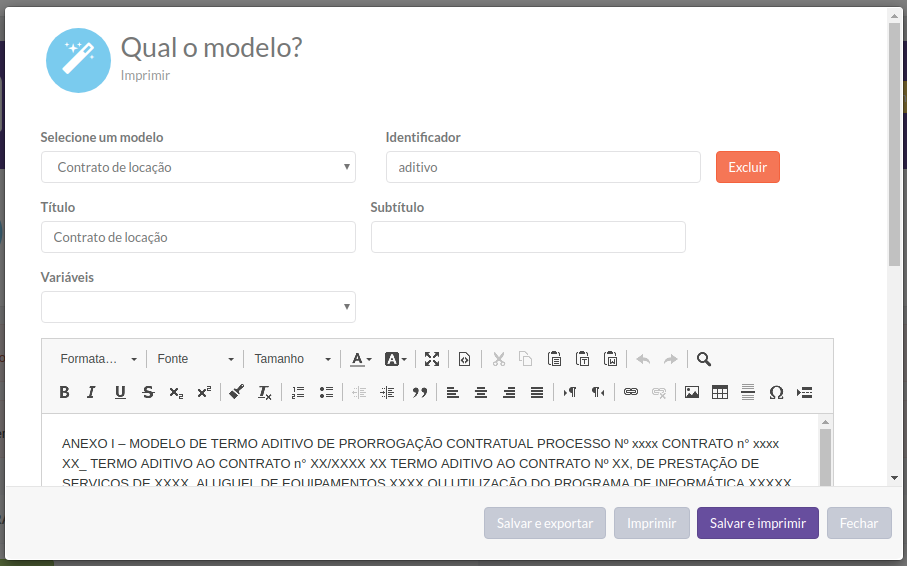Open the 'Selecione um modelo' dropdown
907x566 pixels.
[x=198, y=167]
